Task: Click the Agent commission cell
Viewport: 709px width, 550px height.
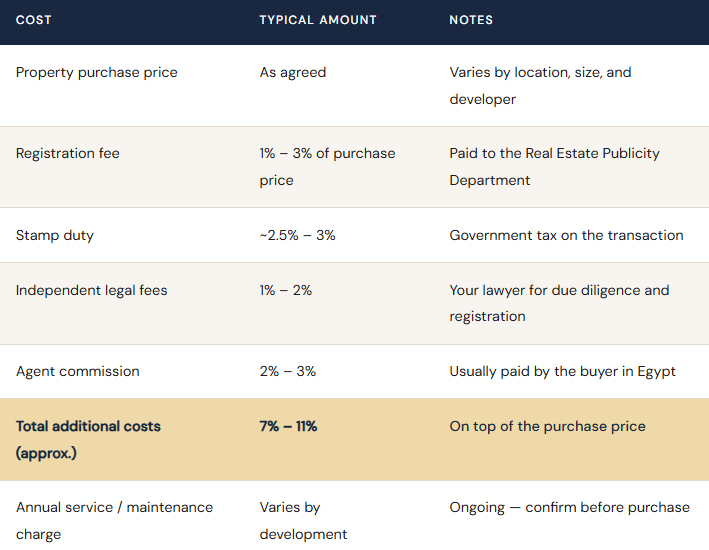Action: tap(77, 371)
